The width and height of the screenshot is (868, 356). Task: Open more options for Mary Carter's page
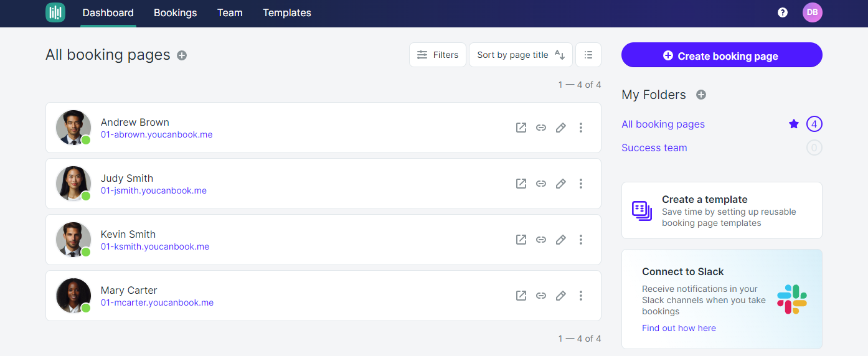point(581,296)
